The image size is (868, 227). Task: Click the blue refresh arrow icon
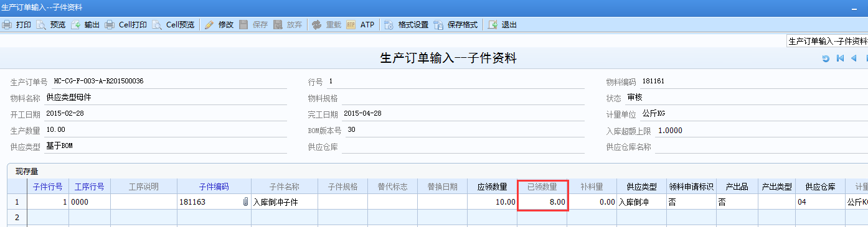[826, 58]
